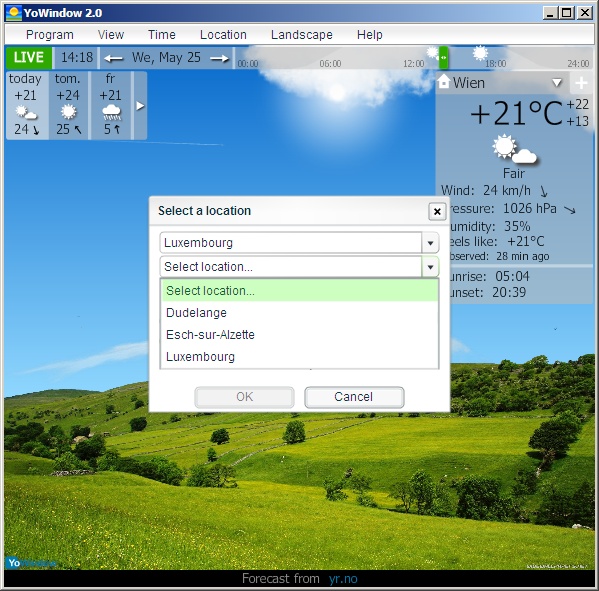Close the Select a location dialog
Viewport: 599px width, 591px height.
point(437,211)
